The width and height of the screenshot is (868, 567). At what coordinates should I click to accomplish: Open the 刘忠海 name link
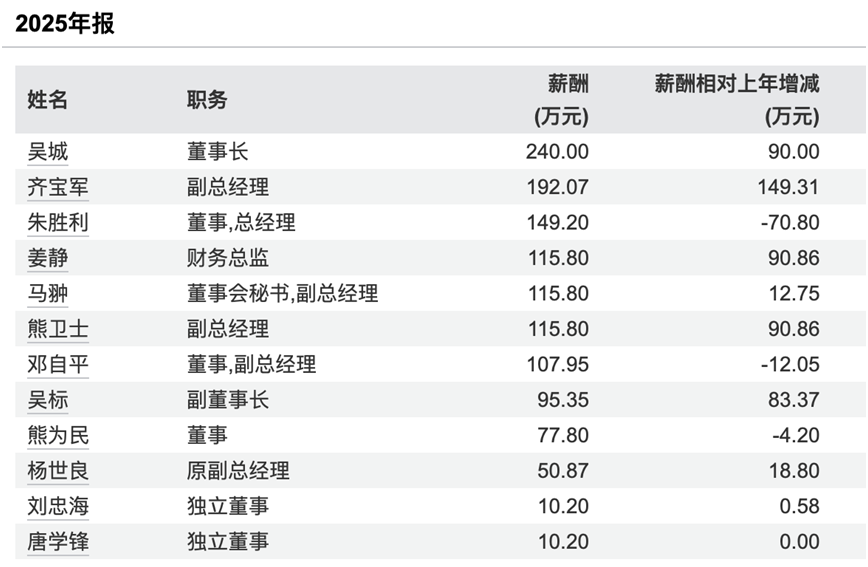[x=58, y=506]
